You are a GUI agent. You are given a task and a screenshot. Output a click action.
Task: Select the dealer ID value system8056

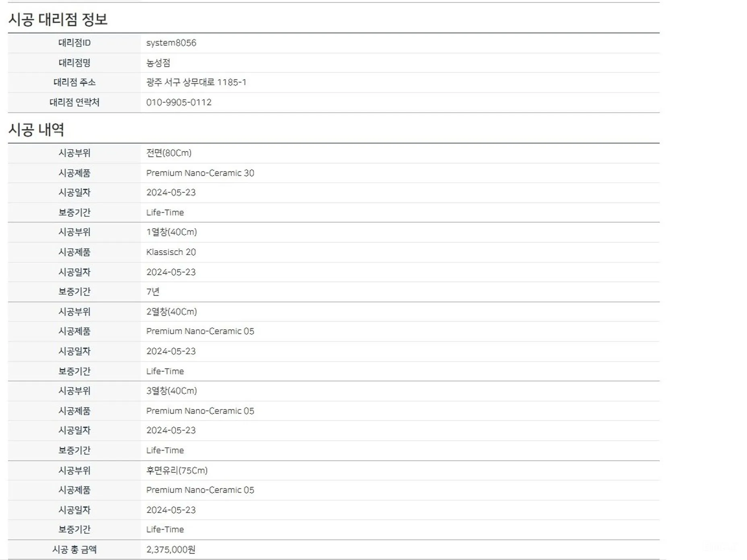tap(171, 43)
